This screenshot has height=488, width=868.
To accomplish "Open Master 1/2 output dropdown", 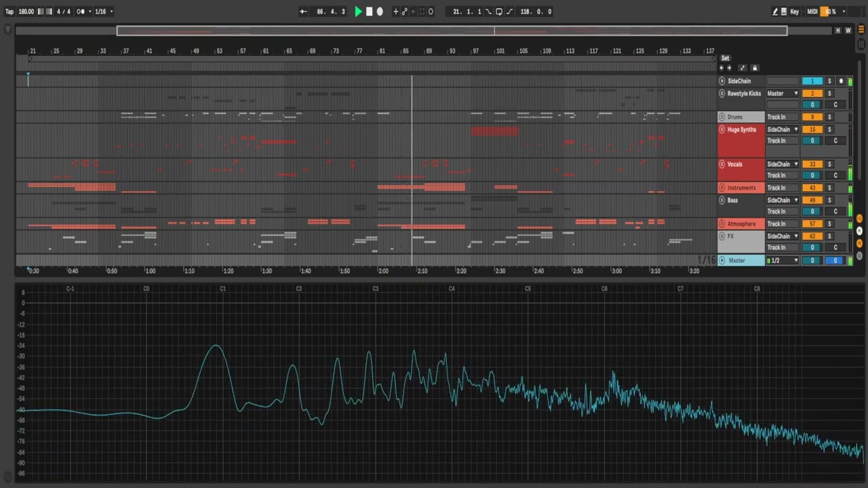I will click(x=783, y=260).
